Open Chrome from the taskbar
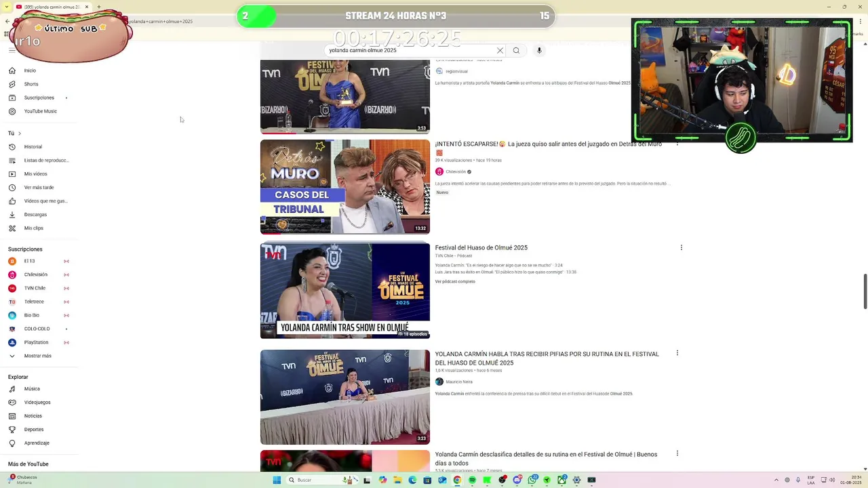 click(457, 480)
